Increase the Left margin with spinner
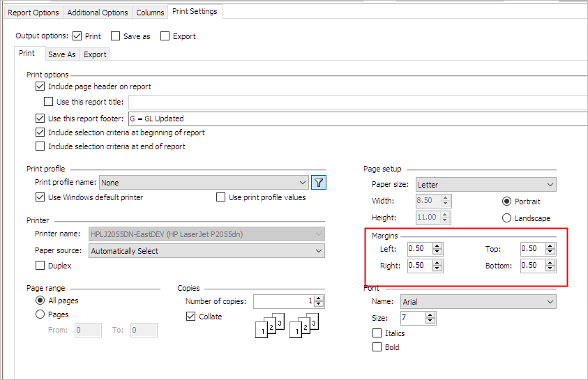This screenshot has width=588, height=380. (437, 246)
